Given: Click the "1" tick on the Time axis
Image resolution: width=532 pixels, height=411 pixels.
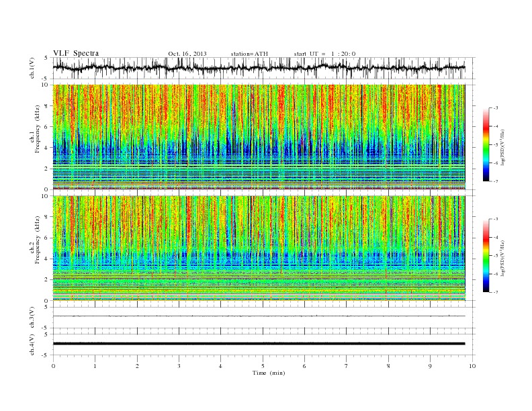Looking at the screenshot, I should [x=95, y=366].
